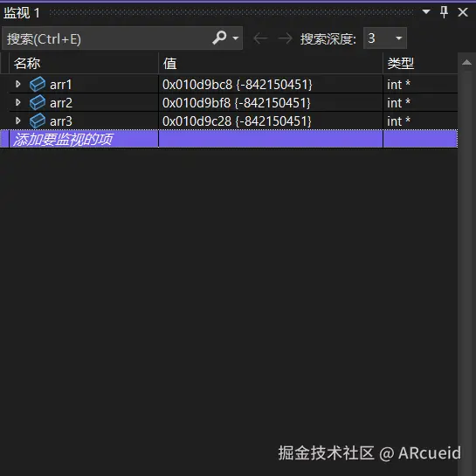Select value 0x010d9bf8 {-842150451}
The width and height of the screenshot is (476, 476).
coord(237,103)
